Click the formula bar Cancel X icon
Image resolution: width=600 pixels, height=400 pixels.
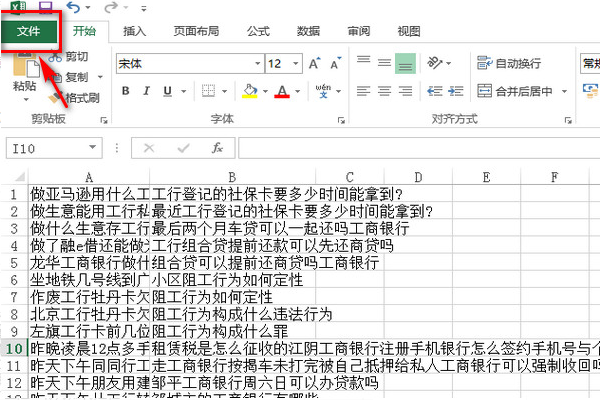click(149, 148)
